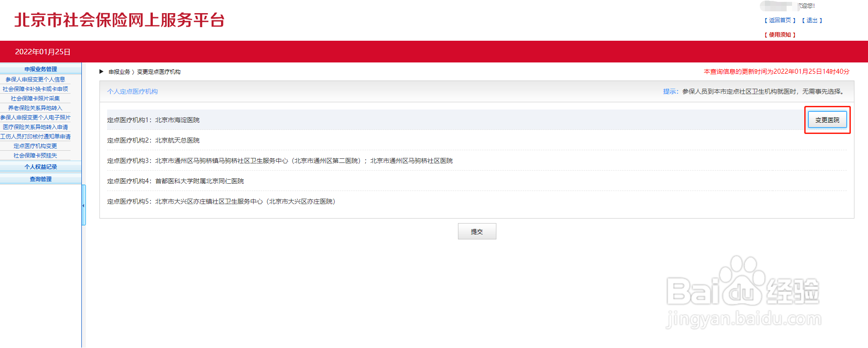The width and height of the screenshot is (868, 348).
Task: Expand the 查询管理 menu section
Action: (41, 179)
